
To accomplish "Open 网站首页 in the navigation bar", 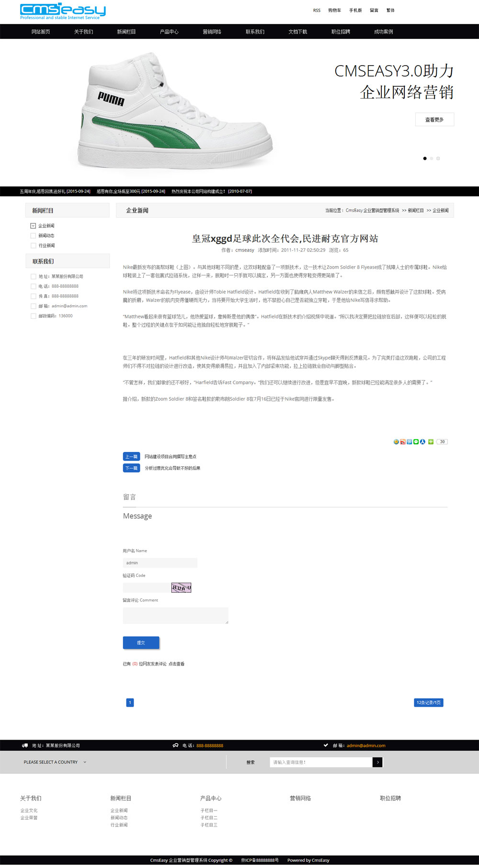I will tap(41, 32).
